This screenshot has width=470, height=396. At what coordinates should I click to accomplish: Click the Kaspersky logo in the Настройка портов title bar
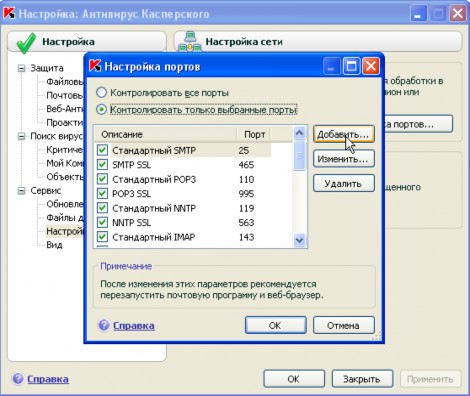click(x=95, y=66)
